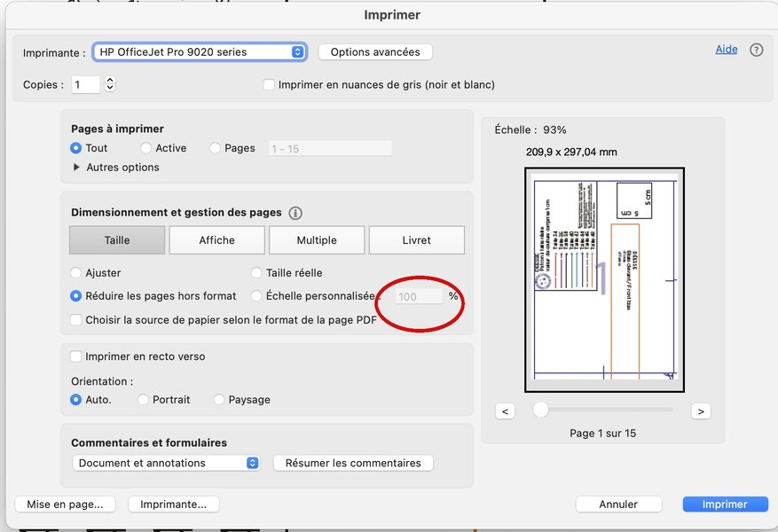
Task: Click the Copies number field
Action: point(85,85)
